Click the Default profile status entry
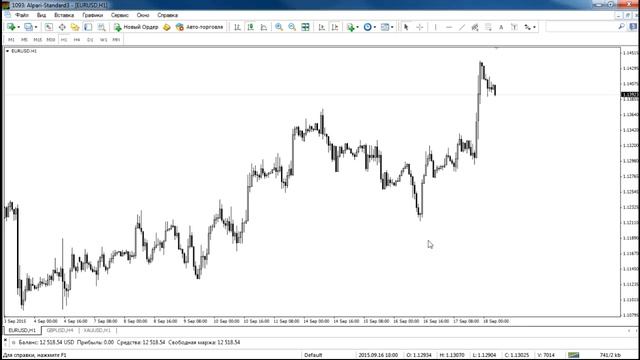The image size is (640, 360). [313, 355]
